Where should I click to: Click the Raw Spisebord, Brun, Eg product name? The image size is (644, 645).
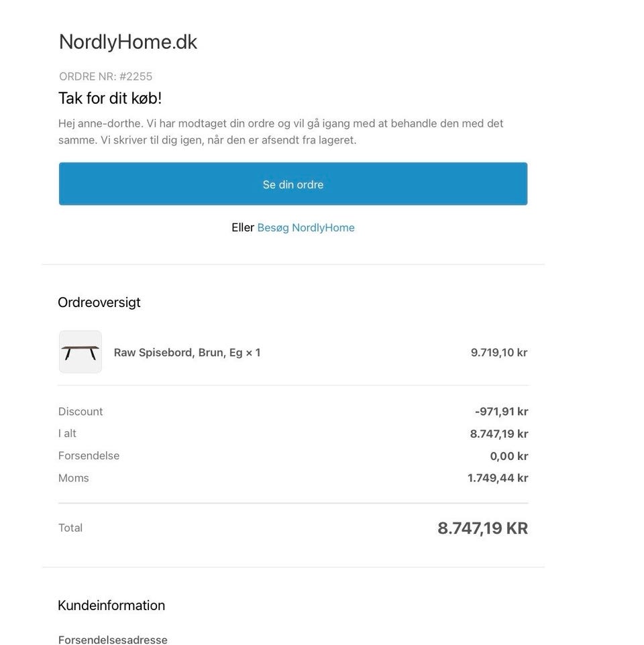click(187, 353)
